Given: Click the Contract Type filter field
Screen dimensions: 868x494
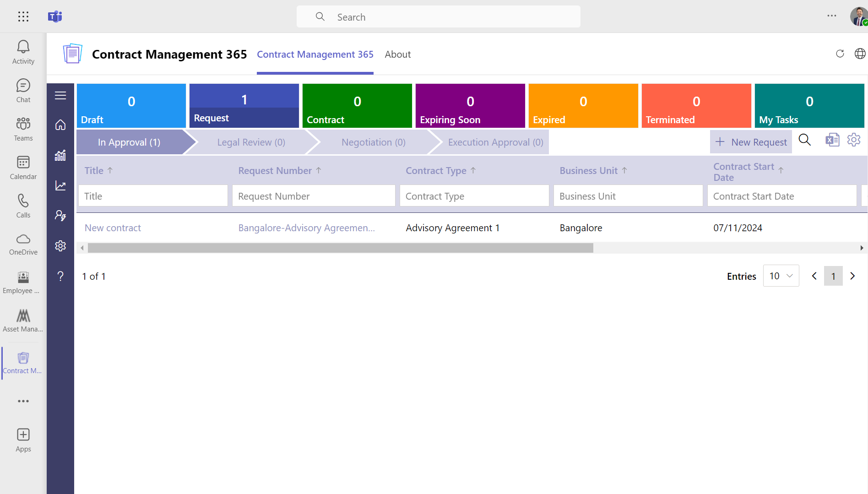Looking at the screenshot, I should coord(474,196).
